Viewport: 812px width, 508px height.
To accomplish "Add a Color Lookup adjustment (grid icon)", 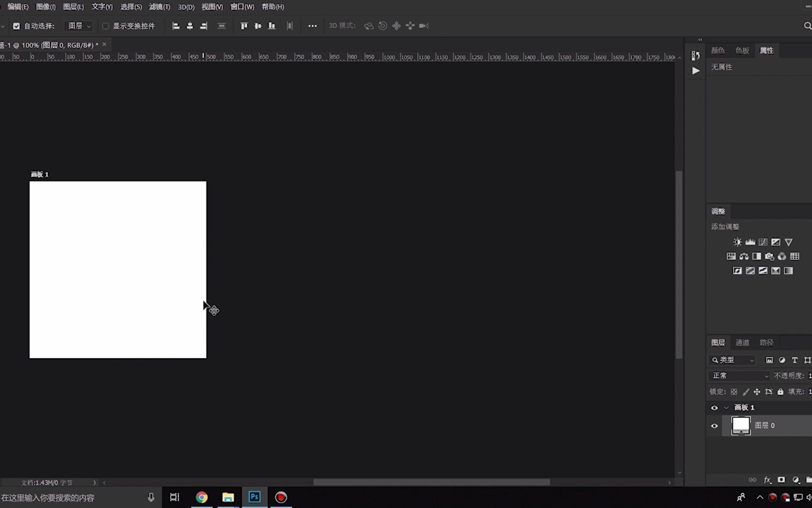I will pyautogui.click(x=795, y=256).
